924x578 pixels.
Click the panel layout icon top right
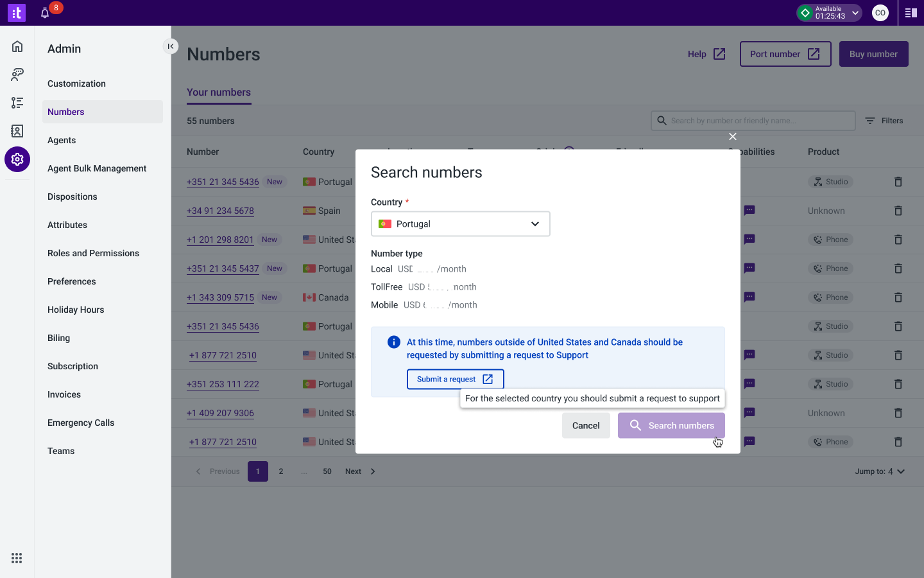point(911,12)
